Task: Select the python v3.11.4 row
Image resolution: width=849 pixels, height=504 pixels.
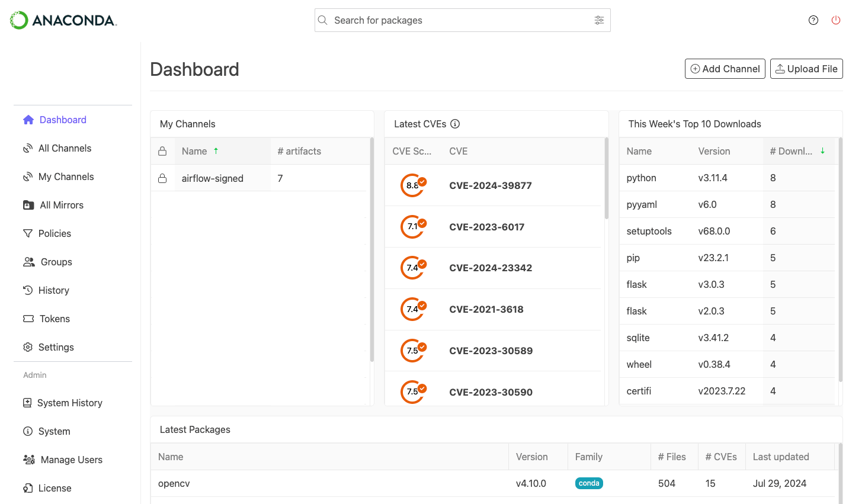Action: pos(727,178)
